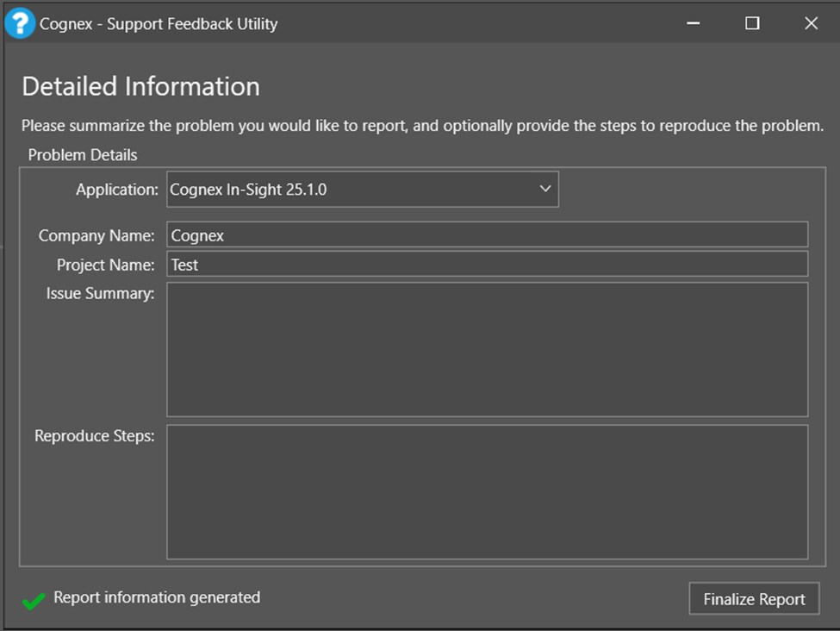Click the green checkmark status icon
The height and width of the screenshot is (631, 840).
(34, 601)
